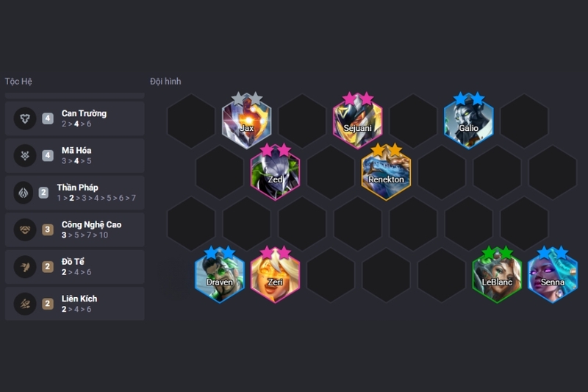Select the Sejuani champion hexagon
This screenshot has width=588, height=392.
click(357, 121)
